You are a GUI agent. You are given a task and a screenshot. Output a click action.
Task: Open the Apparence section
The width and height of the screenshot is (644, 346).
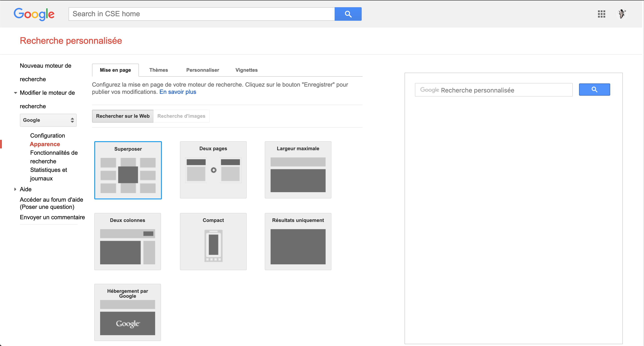[45, 144]
